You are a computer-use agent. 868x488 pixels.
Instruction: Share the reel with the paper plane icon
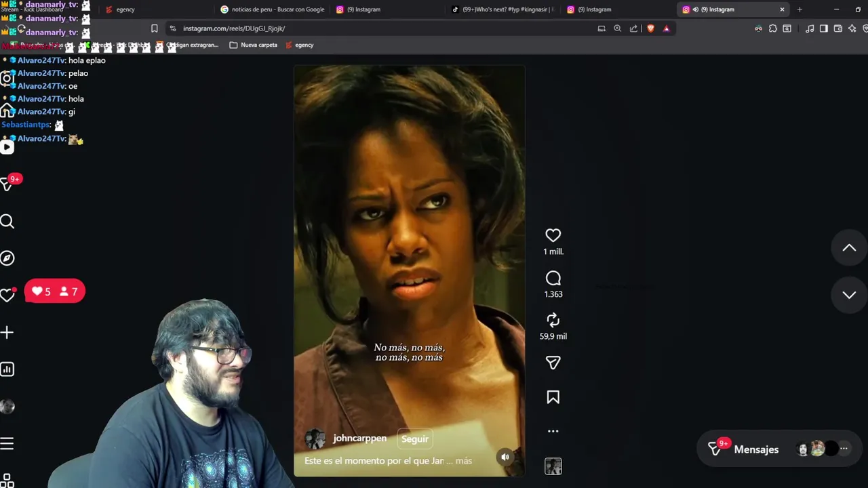click(553, 363)
